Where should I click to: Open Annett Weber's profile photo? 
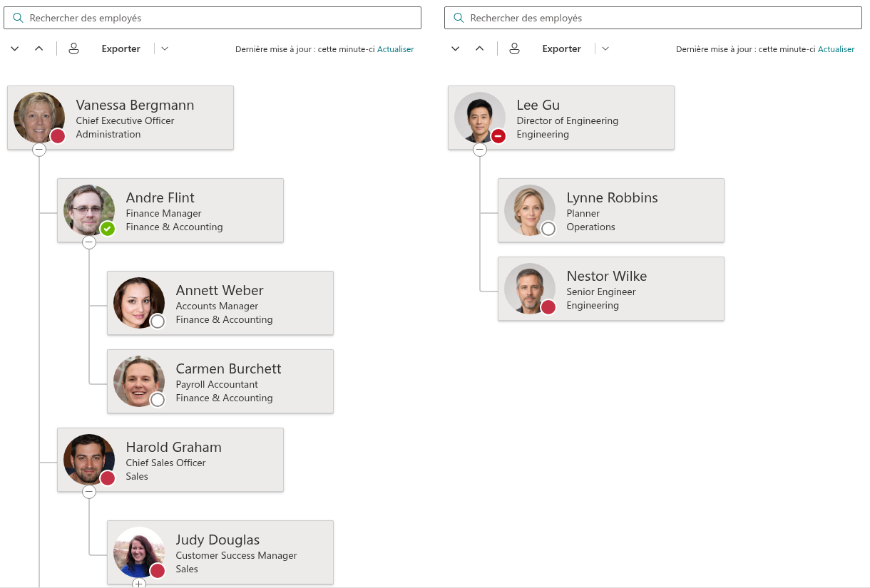[139, 303]
